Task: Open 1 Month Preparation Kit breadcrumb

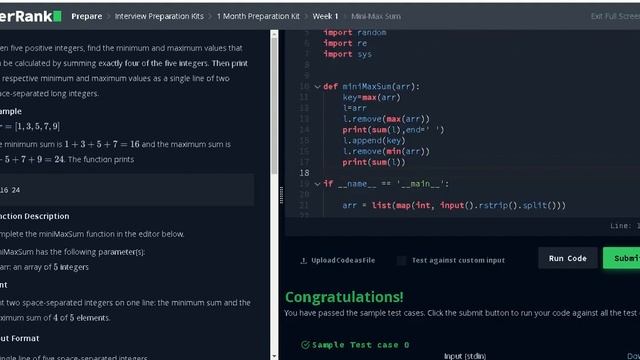Action: pyautogui.click(x=258, y=16)
